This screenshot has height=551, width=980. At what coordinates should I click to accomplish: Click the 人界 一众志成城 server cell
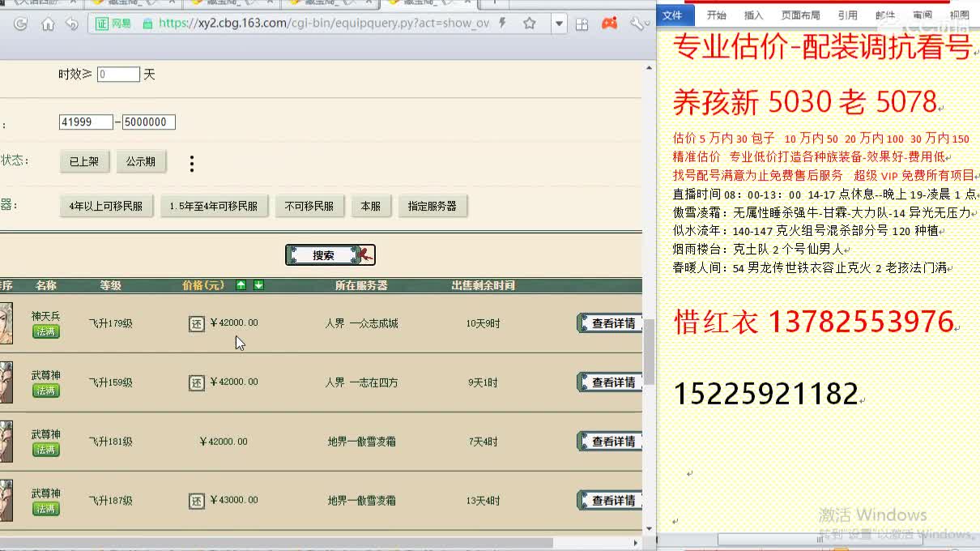[x=361, y=323]
